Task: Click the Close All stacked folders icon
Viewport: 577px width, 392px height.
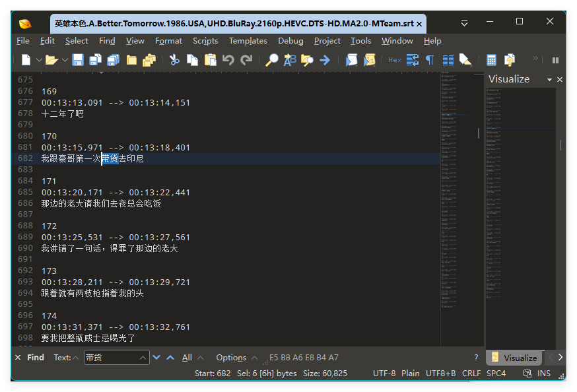Action: tap(149, 60)
